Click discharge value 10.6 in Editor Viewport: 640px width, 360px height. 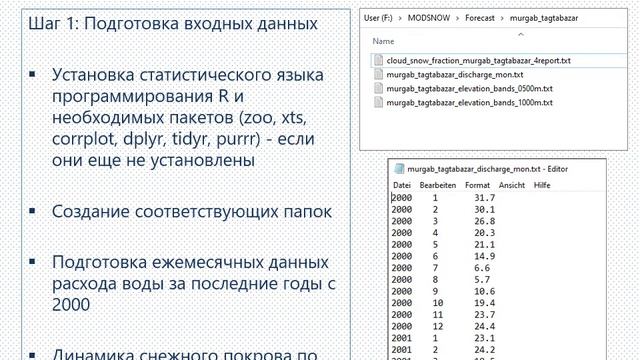click(x=484, y=291)
